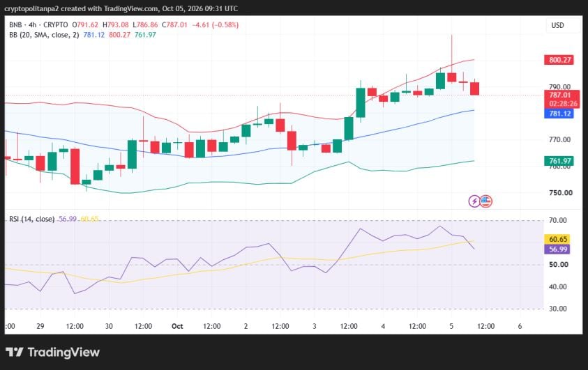588x370 pixels.
Task: Select the BB (20, SMA, close, 2) indicator label
Action: [x=44, y=35]
